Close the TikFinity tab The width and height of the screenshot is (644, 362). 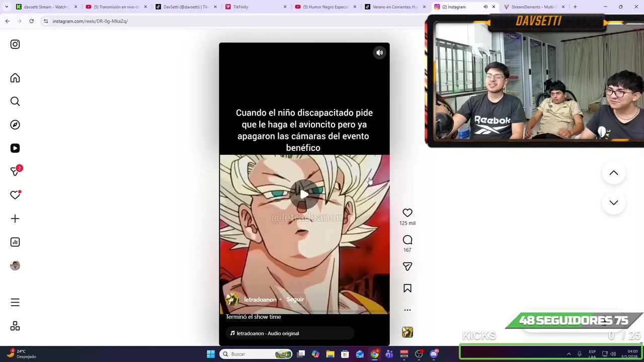285,7
